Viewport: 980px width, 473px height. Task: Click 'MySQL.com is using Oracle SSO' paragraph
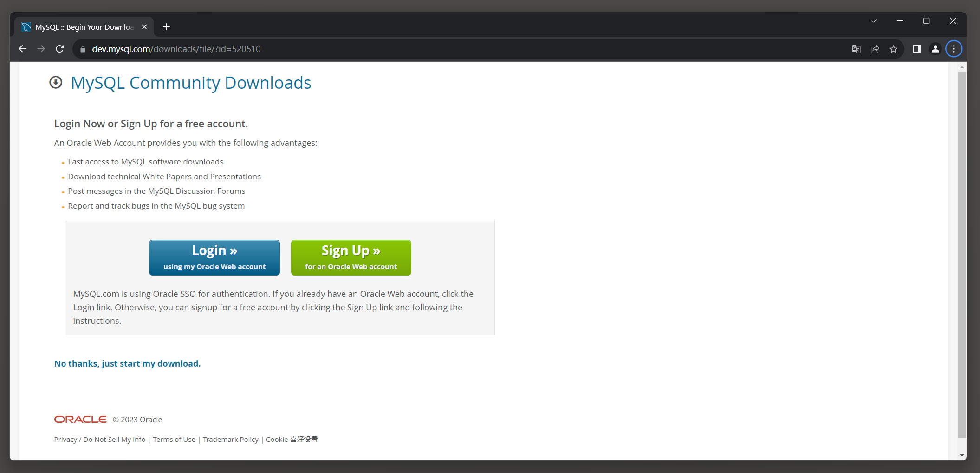[x=273, y=307]
